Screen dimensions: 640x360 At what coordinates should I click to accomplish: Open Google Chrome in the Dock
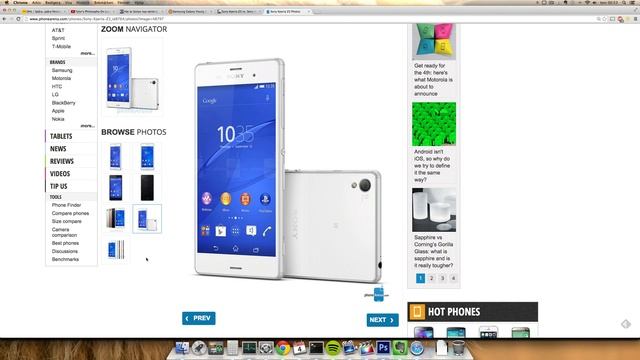tap(283, 348)
